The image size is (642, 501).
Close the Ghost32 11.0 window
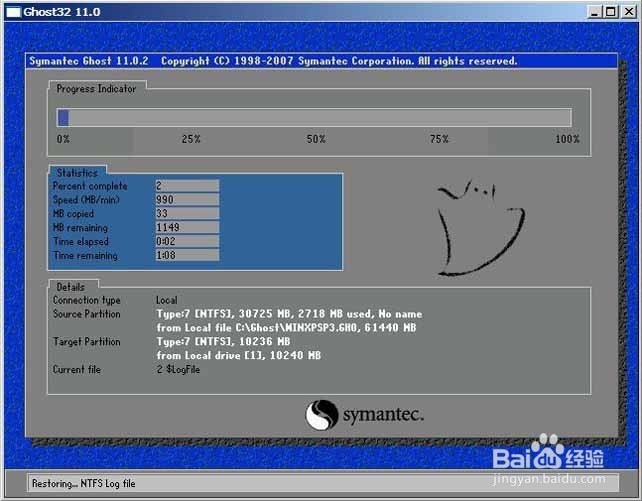(628, 12)
